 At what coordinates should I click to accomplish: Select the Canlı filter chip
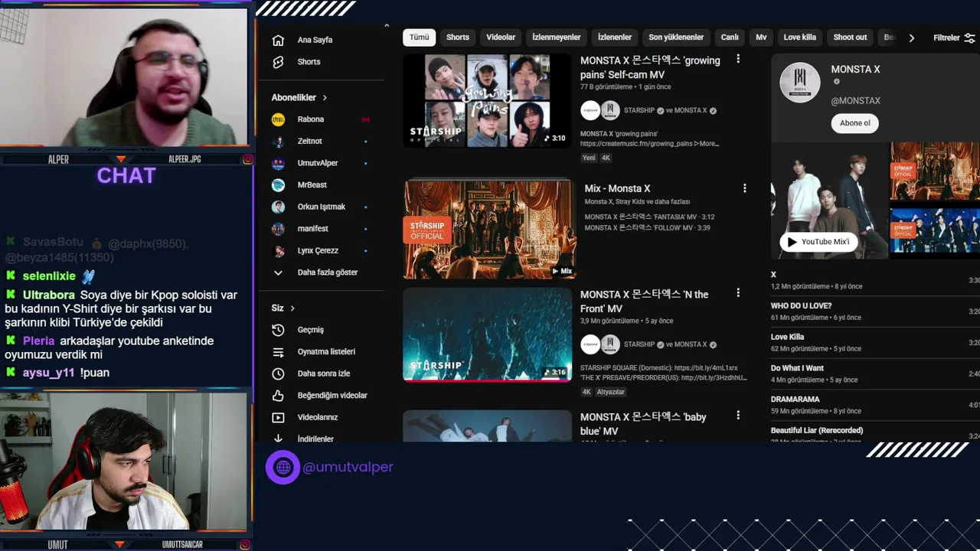pyautogui.click(x=730, y=37)
